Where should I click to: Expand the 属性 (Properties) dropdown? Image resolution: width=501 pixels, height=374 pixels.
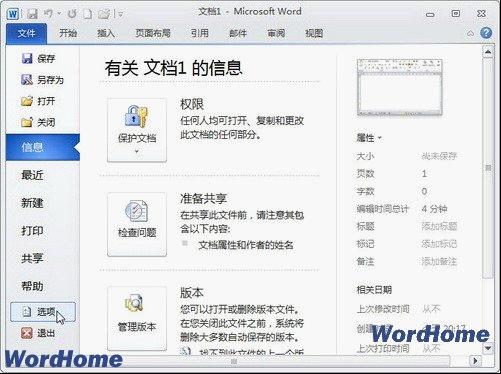click(369, 138)
